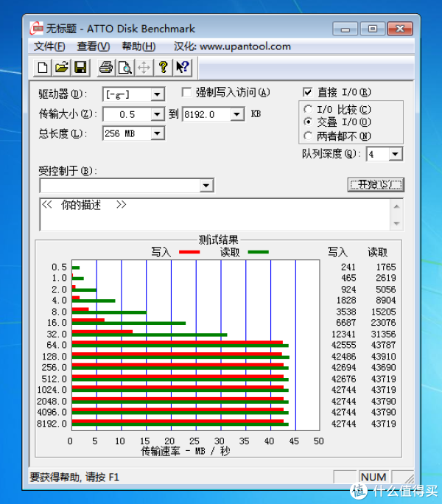Open the Help (H) menu

tap(138, 46)
